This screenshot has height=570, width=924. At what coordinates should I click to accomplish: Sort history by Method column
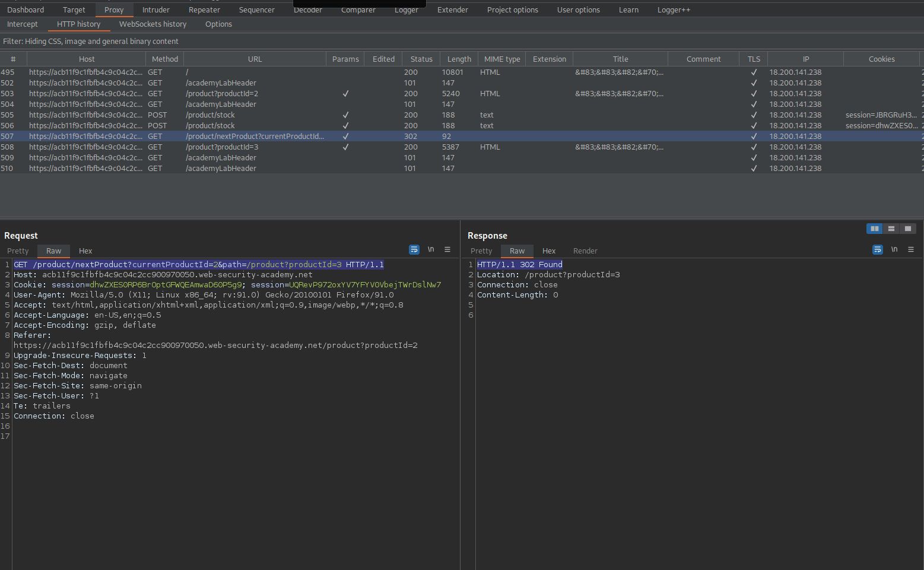[x=165, y=59]
